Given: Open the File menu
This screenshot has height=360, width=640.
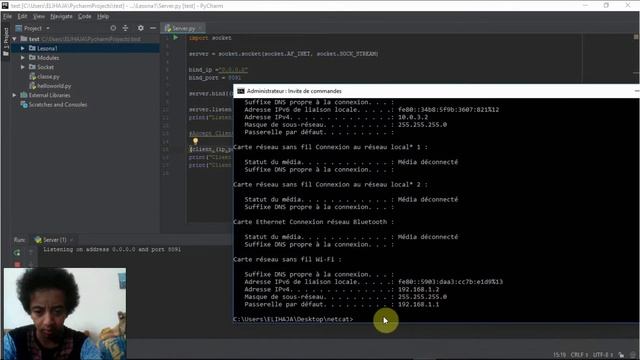Looking at the screenshot, I should pos(7,16).
